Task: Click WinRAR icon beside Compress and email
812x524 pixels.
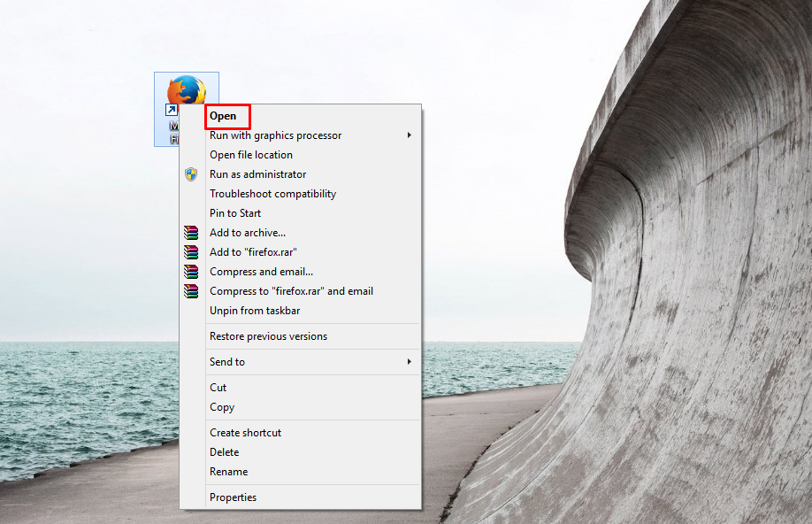Action: click(191, 272)
